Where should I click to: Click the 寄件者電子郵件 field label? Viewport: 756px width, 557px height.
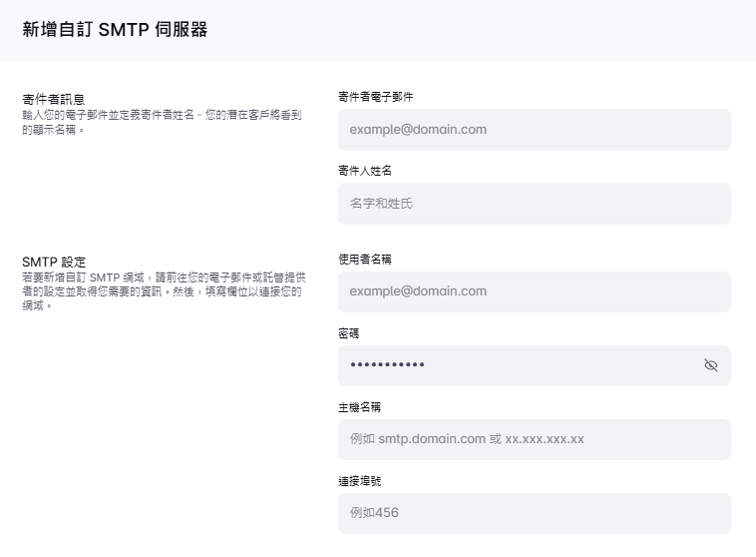(x=375, y=97)
